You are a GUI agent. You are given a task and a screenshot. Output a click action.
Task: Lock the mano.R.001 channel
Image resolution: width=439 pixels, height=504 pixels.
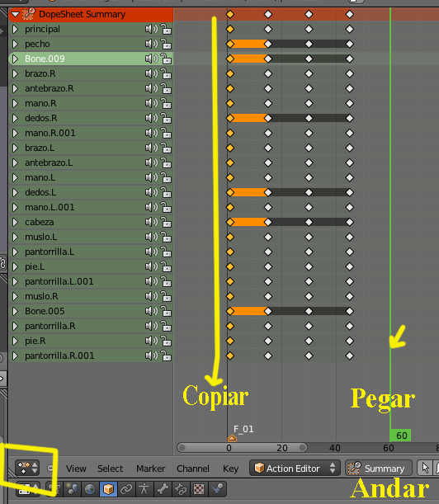(x=166, y=133)
